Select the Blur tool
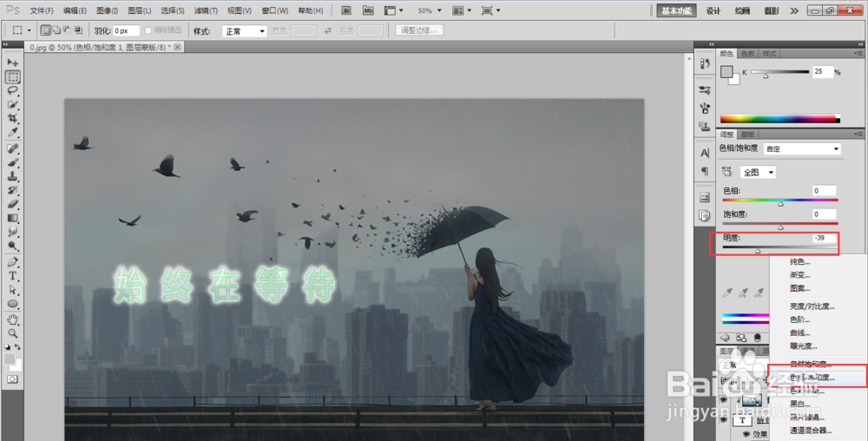Screen dimensions: 868x441 click(x=13, y=232)
